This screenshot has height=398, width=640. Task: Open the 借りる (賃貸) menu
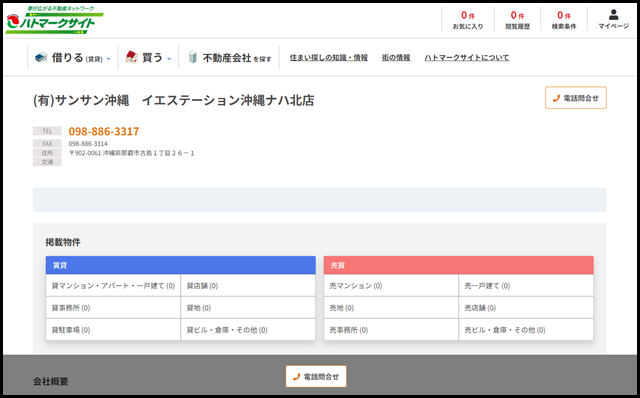(73, 58)
